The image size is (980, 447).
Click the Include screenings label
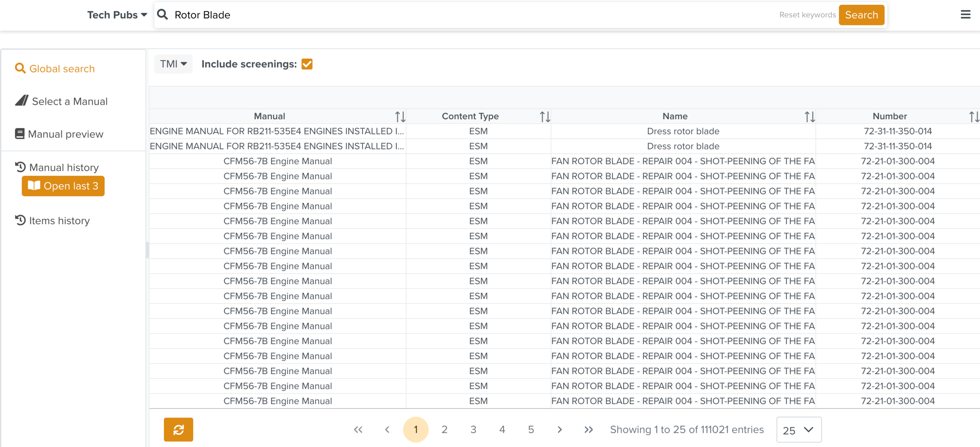[x=249, y=64]
